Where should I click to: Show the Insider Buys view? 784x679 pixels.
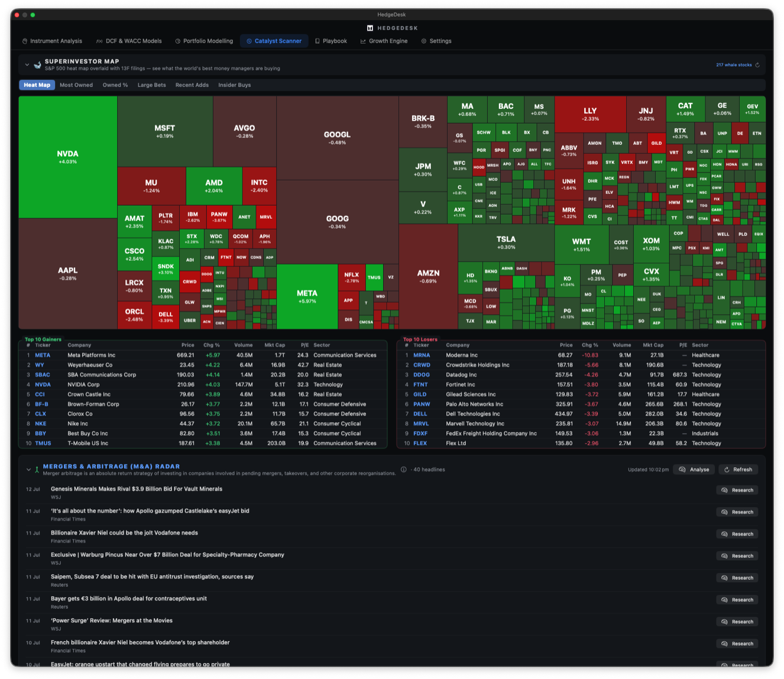(x=234, y=85)
